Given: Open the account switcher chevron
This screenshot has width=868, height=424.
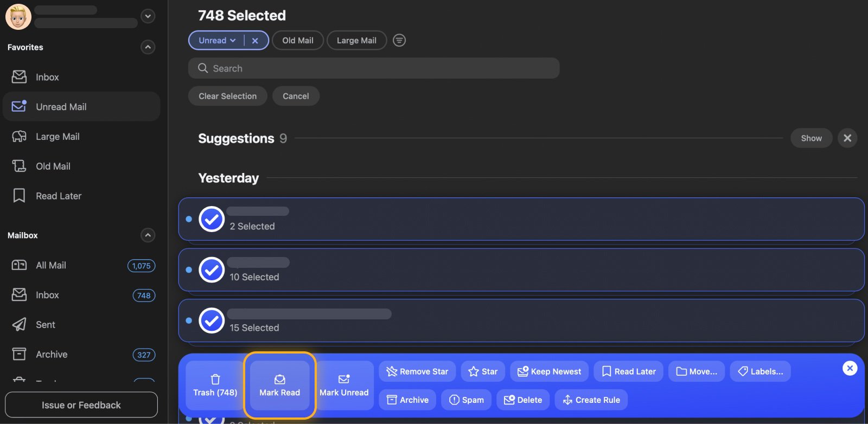Looking at the screenshot, I should 148,16.
